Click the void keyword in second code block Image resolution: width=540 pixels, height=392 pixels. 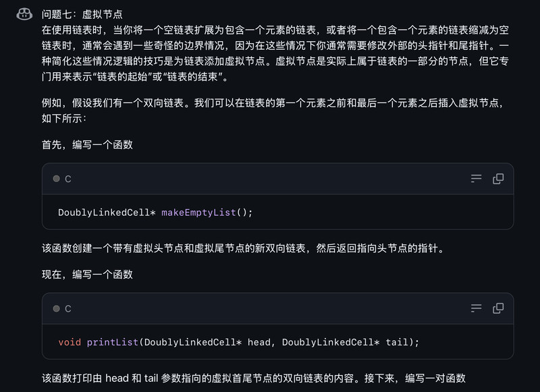pos(70,342)
